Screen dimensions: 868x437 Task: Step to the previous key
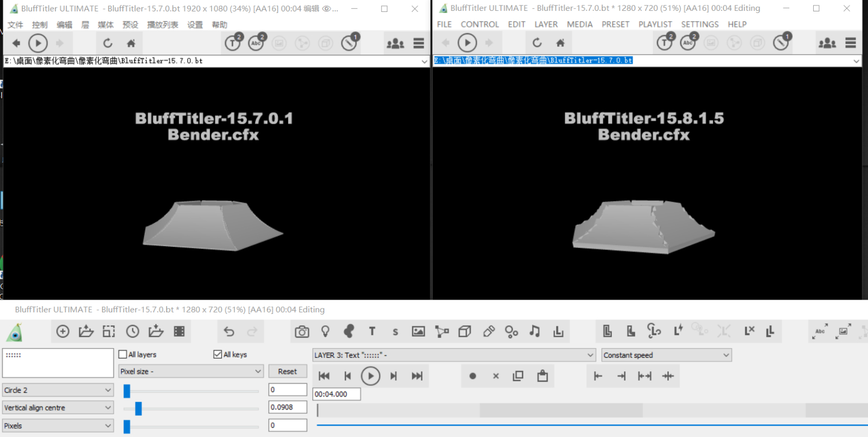click(x=348, y=376)
